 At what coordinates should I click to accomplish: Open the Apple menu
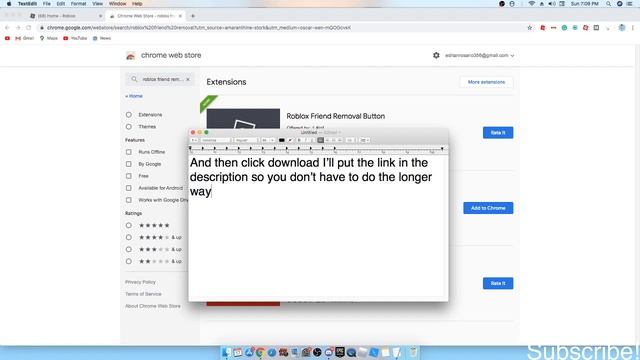pyautogui.click(x=9, y=4)
